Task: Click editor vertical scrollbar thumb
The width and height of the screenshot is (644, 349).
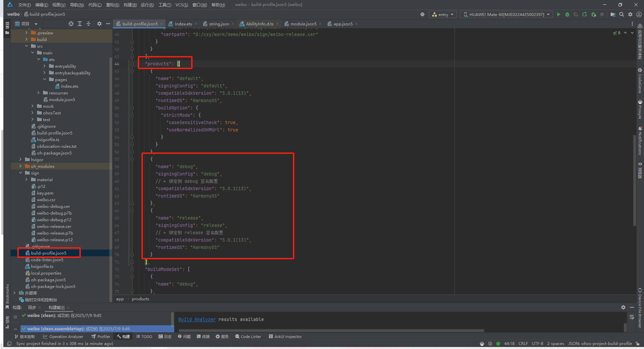Action: tap(634, 180)
